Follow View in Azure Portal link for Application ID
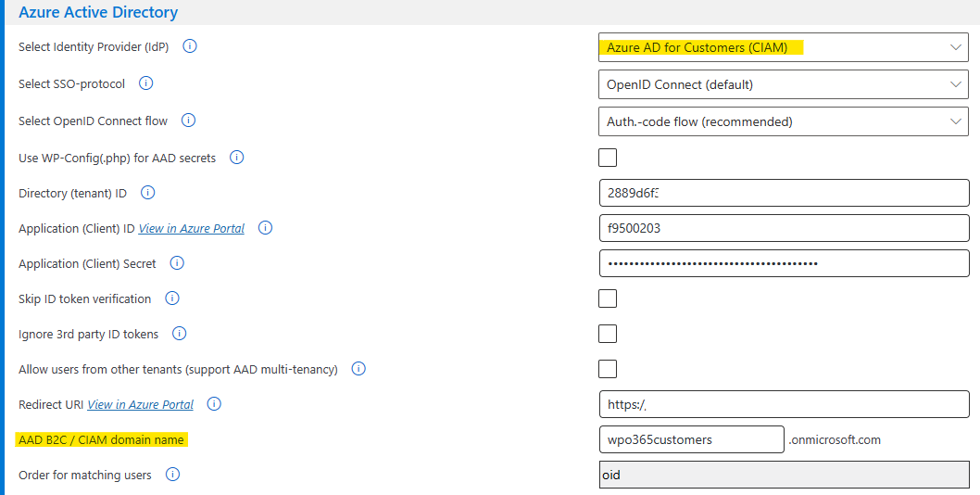The height and width of the screenshot is (495, 980). click(191, 228)
